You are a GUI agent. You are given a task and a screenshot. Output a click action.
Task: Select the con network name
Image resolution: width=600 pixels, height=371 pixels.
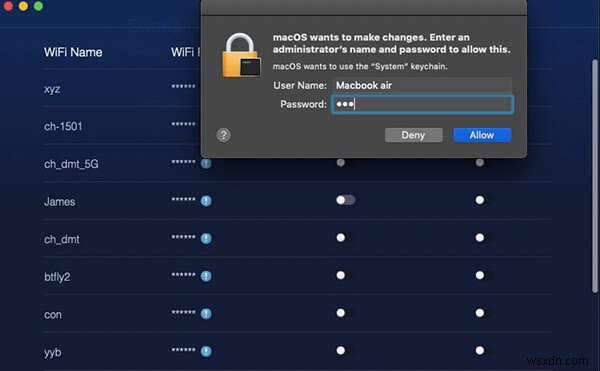click(x=53, y=315)
